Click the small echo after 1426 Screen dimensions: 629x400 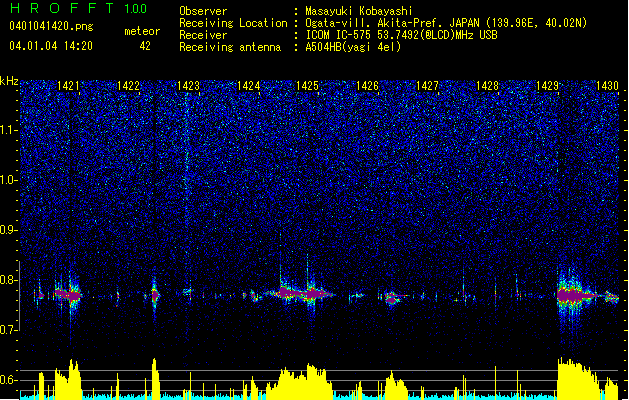point(392,299)
